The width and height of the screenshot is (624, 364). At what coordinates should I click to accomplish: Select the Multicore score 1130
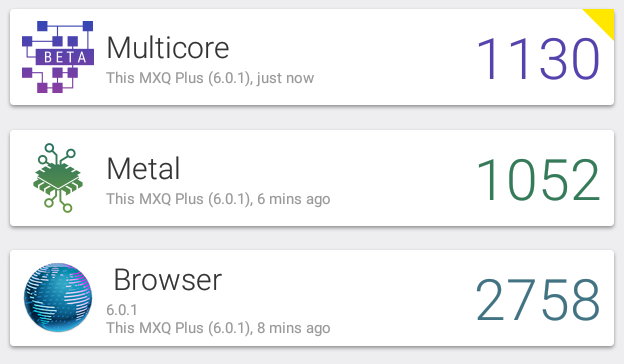point(538,59)
